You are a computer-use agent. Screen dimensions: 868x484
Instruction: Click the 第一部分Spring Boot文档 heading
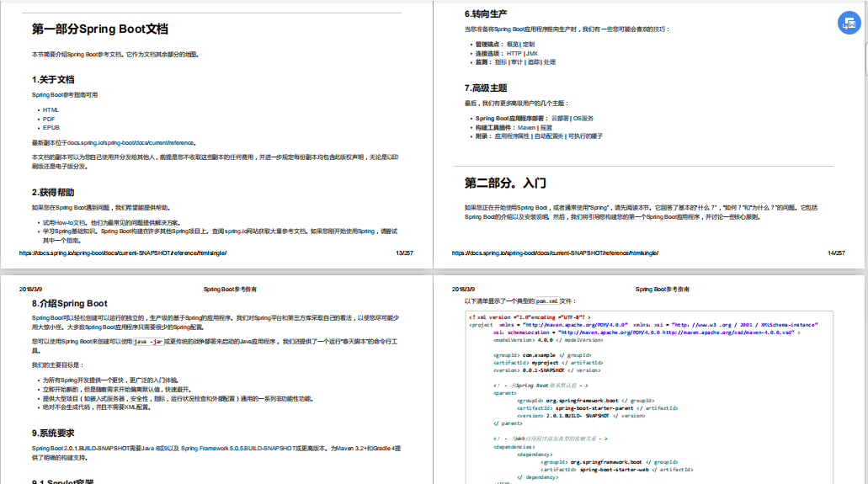[99, 29]
